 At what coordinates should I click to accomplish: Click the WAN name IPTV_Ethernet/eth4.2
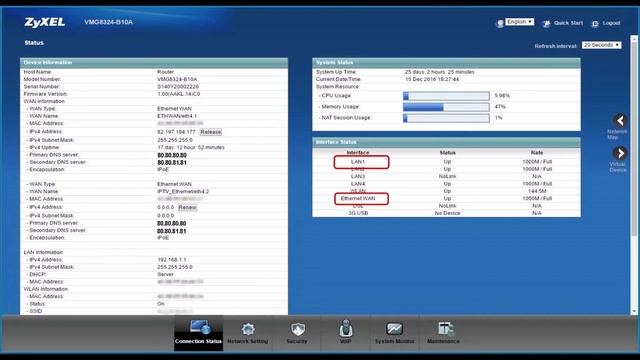[183, 191]
